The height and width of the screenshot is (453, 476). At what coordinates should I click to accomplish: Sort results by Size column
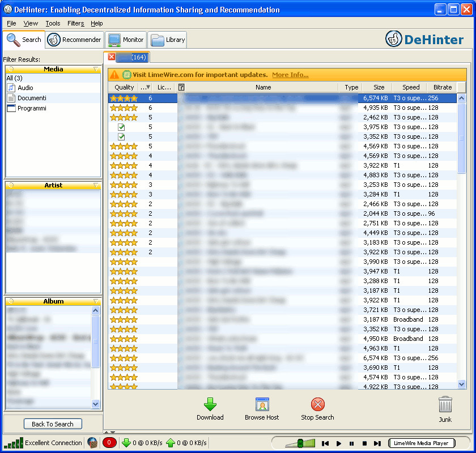point(379,87)
